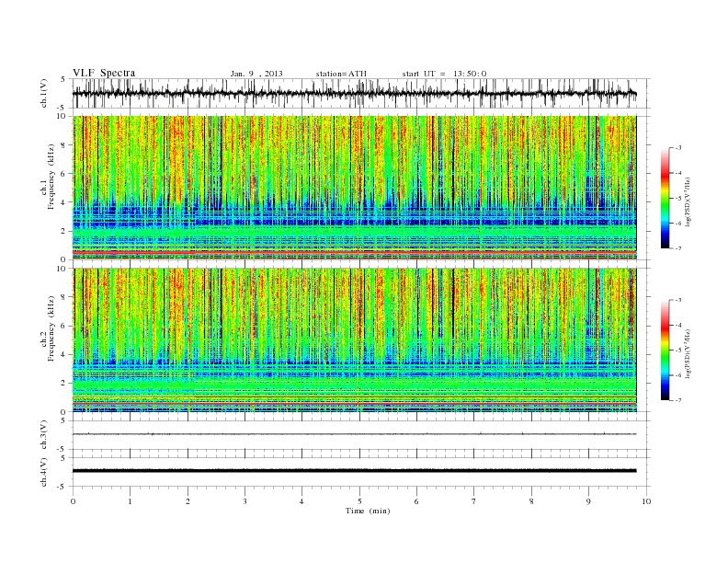Click the 'VLF Spectra' title text
The height and width of the screenshot is (563, 728).
104,73
